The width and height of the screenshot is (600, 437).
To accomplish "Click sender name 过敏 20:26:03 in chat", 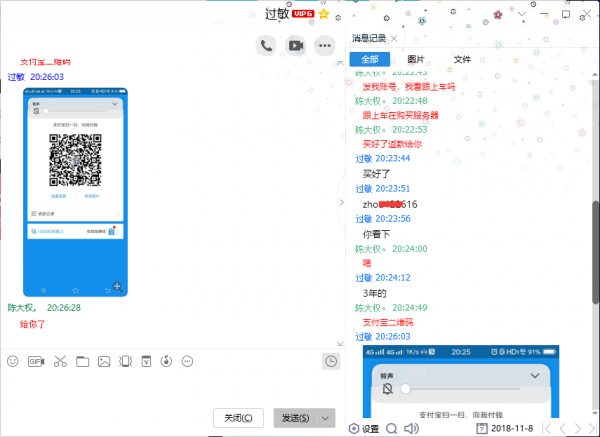I will [36, 77].
